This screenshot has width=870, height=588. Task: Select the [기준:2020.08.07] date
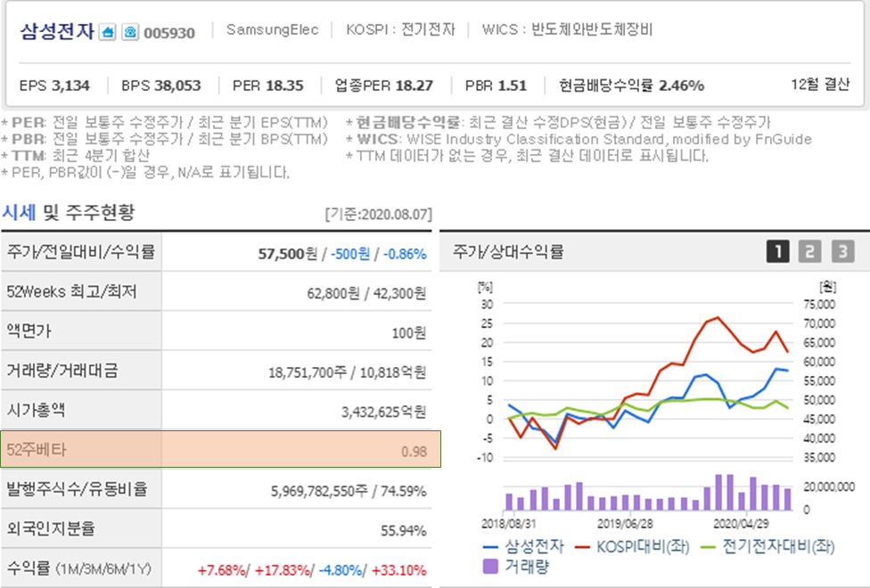coord(379,214)
